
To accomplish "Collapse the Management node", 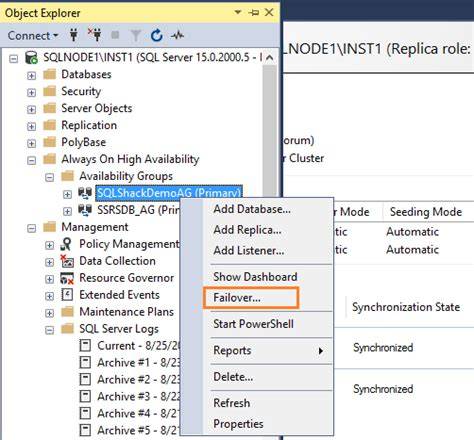I will 31,228.
